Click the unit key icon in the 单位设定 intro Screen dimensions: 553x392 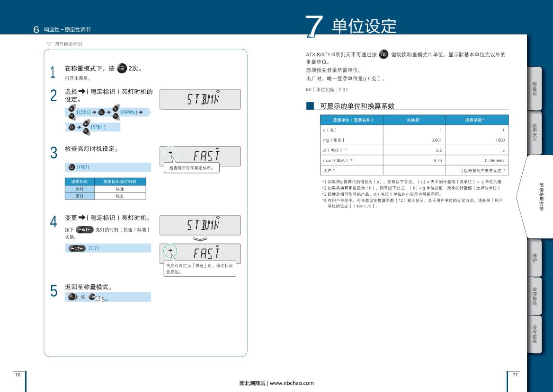384,54
